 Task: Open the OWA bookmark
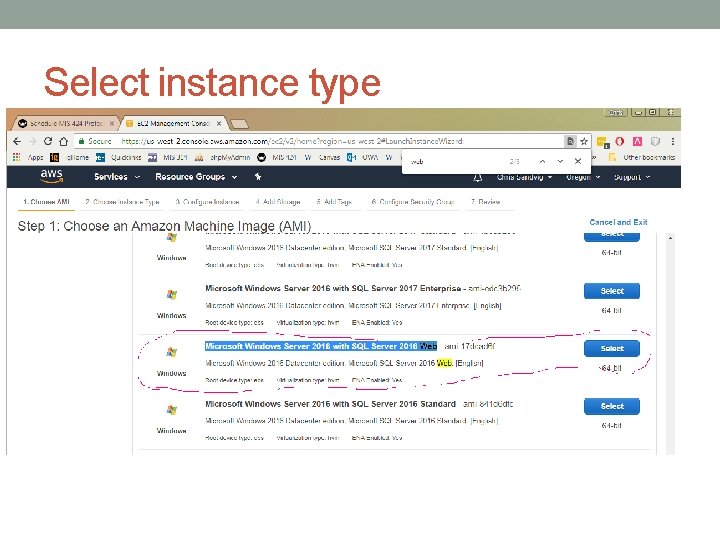pos(363,158)
